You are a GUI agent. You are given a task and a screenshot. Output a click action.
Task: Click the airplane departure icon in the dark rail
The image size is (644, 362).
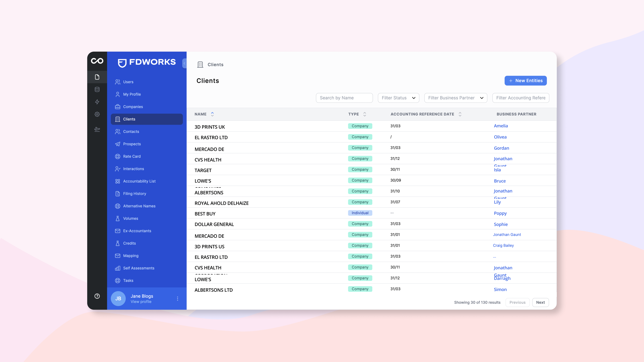[97, 129]
